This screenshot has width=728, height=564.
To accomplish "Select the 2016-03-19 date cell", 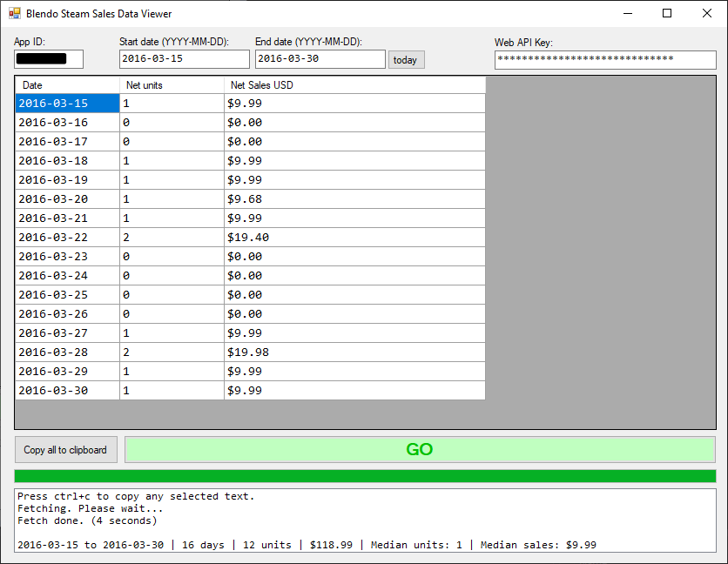I will click(67, 179).
